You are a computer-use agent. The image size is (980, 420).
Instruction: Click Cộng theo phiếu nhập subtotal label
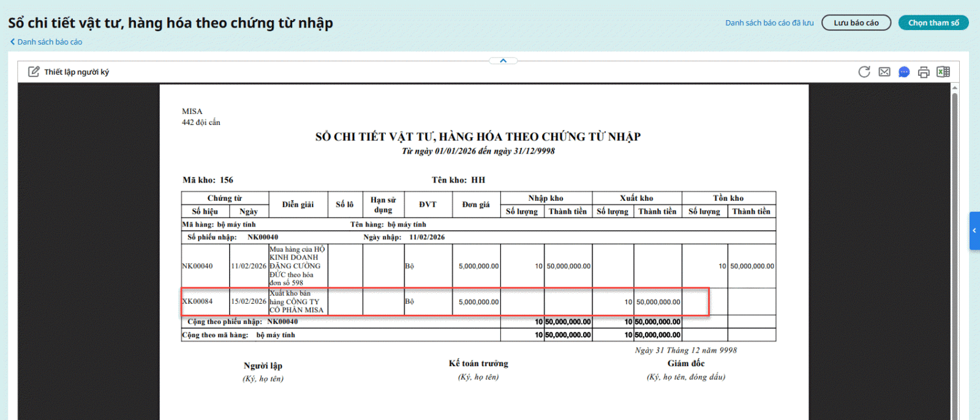(243, 321)
